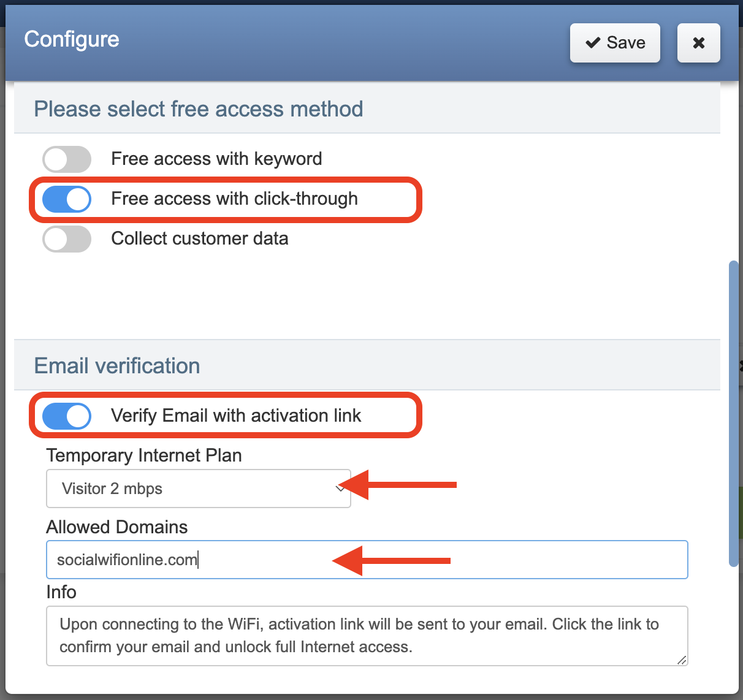Click the "Configure" dialog title

pyautogui.click(x=72, y=39)
